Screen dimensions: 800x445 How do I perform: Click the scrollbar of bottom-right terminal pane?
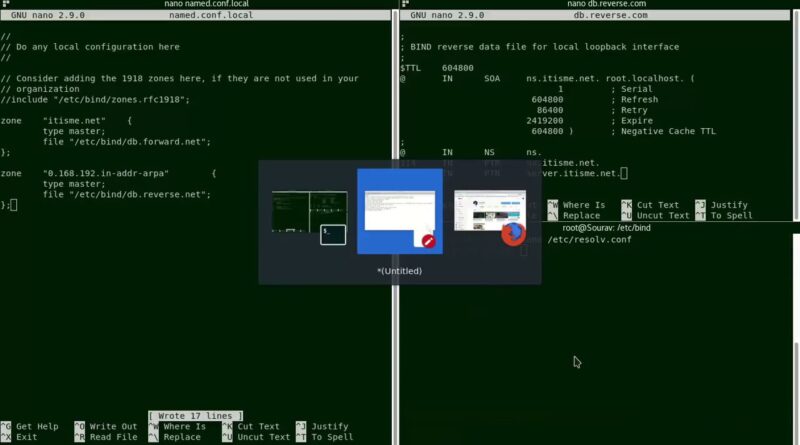796,338
